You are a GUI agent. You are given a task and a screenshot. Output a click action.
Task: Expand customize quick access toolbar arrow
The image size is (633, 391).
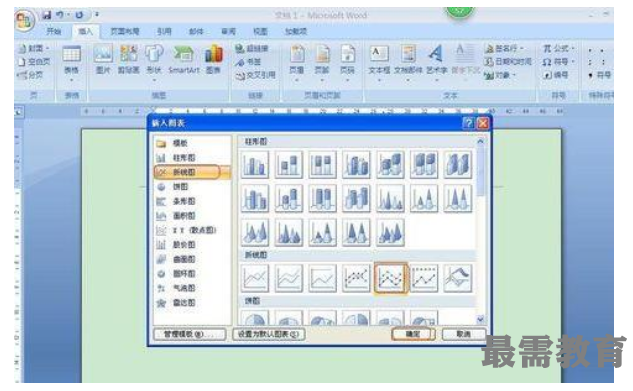pos(97,15)
